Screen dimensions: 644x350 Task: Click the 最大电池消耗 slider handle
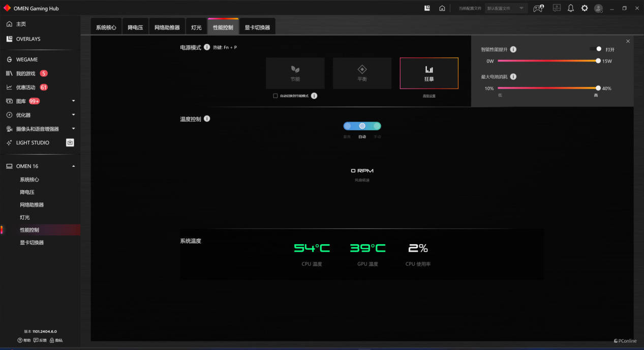pos(598,88)
